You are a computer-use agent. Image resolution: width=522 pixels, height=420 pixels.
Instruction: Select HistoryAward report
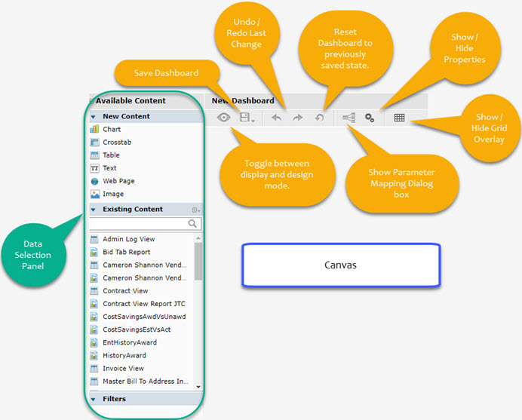coord(124,355)
